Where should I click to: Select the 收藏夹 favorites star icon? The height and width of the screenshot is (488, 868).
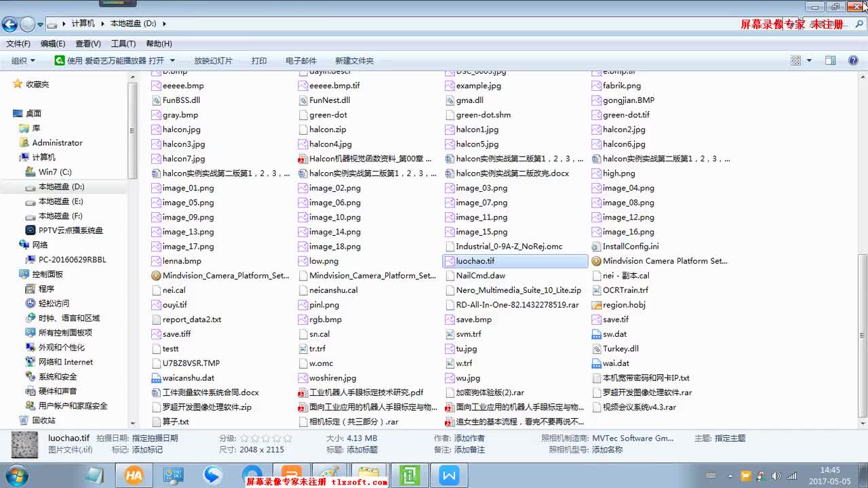pyautogui.click(x=18, y=85)
